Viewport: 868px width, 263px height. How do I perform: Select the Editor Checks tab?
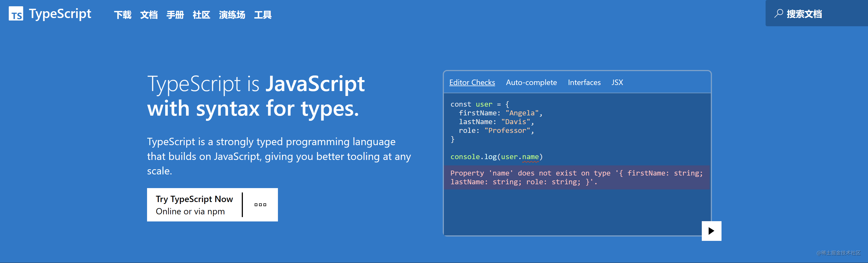pyautogui.click(x=472, y=82)
